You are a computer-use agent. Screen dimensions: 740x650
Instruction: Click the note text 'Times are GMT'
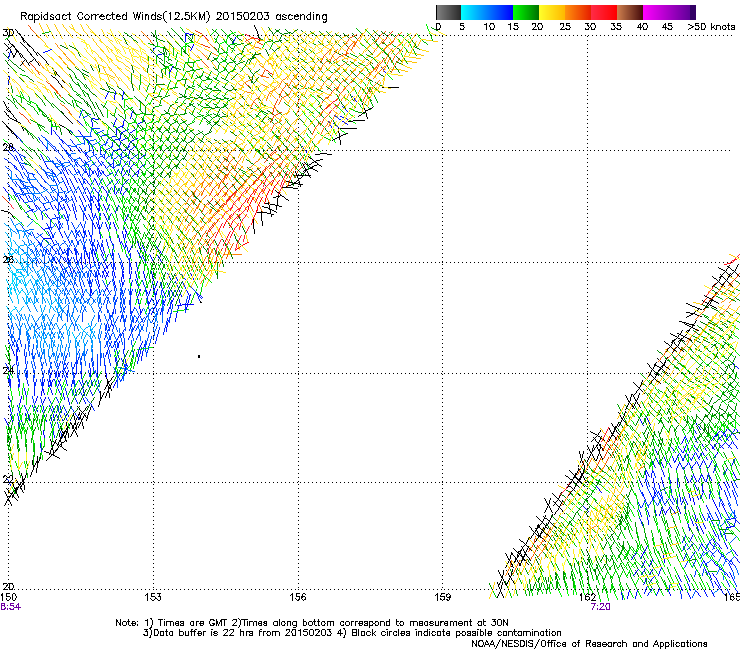[193, 623]
